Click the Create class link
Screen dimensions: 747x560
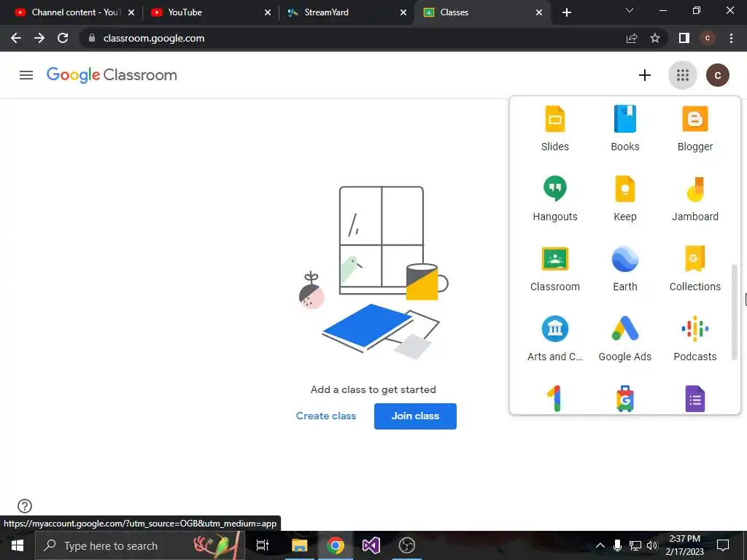(326, 416)
